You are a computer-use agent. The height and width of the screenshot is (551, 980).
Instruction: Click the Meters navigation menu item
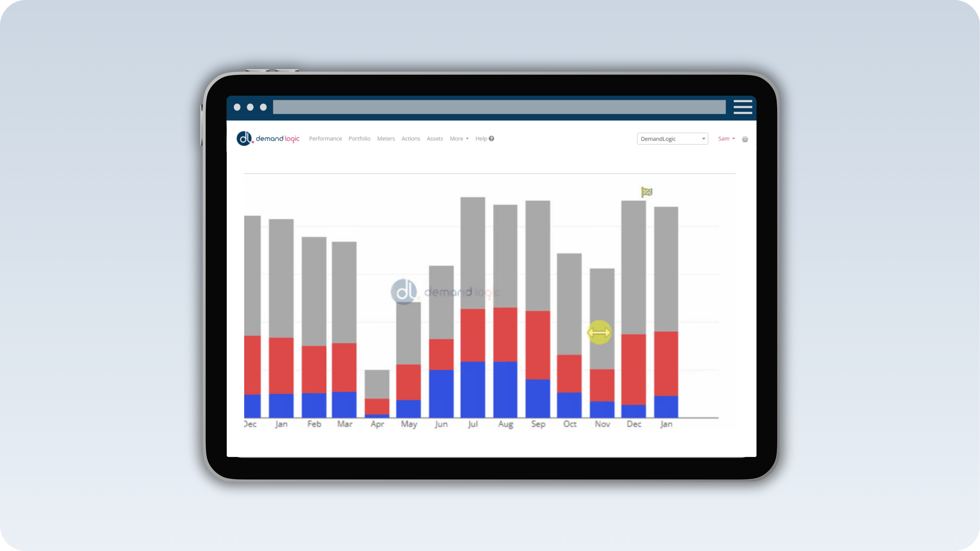click(x=386, y=139)
